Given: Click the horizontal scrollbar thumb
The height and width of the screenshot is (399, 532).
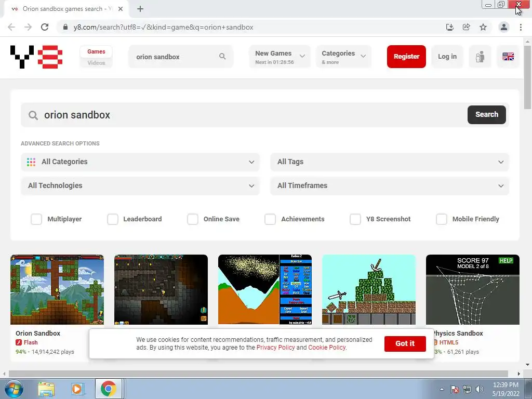Looking at the screenshot, I should tap(258, 374).
